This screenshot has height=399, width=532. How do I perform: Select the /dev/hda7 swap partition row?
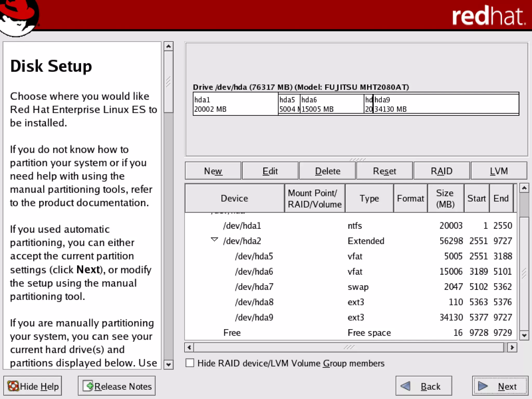coord(254,287)
